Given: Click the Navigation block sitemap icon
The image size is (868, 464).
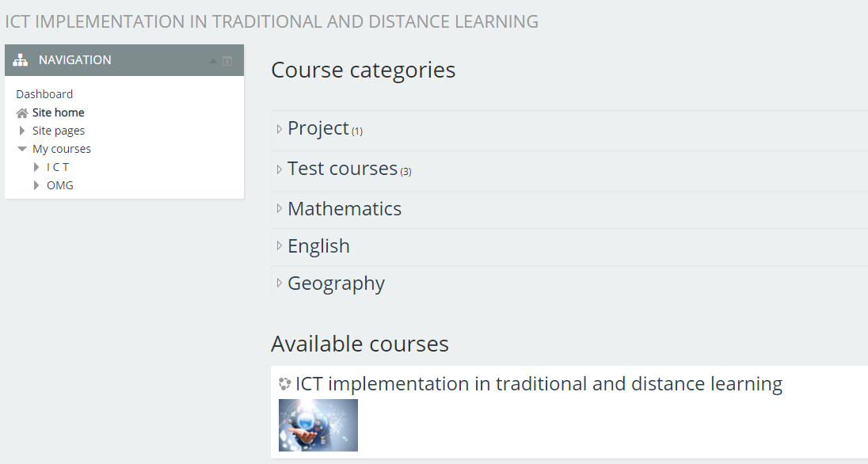Looking at the screenshot, I should pyautogui.click(x=21, y=60).
